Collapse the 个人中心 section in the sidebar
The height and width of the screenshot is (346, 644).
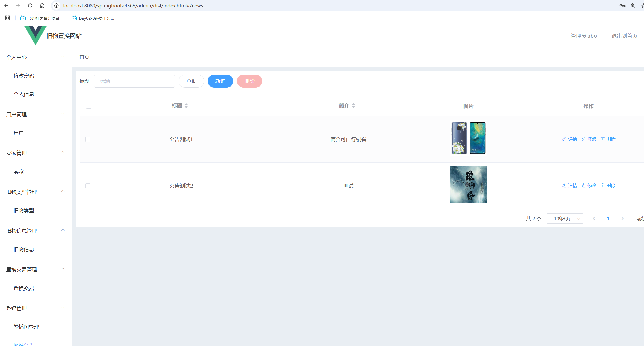coord(63,56)
